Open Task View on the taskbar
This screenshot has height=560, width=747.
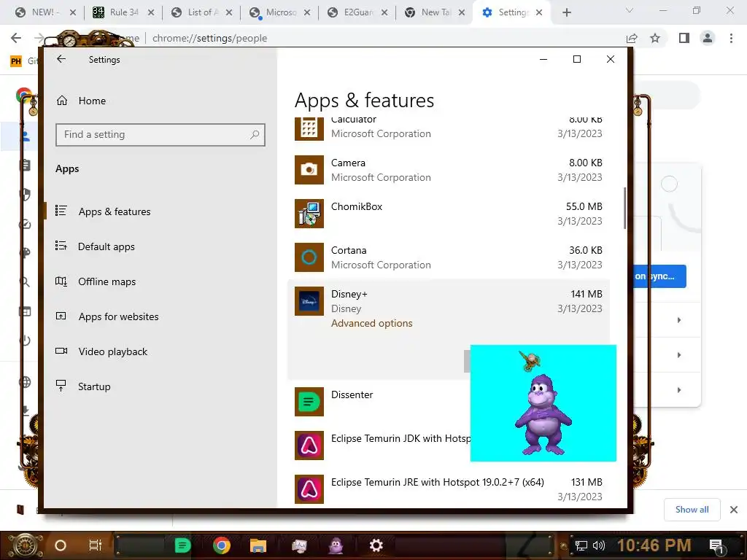pyautogui.click(x=96, y=545)
